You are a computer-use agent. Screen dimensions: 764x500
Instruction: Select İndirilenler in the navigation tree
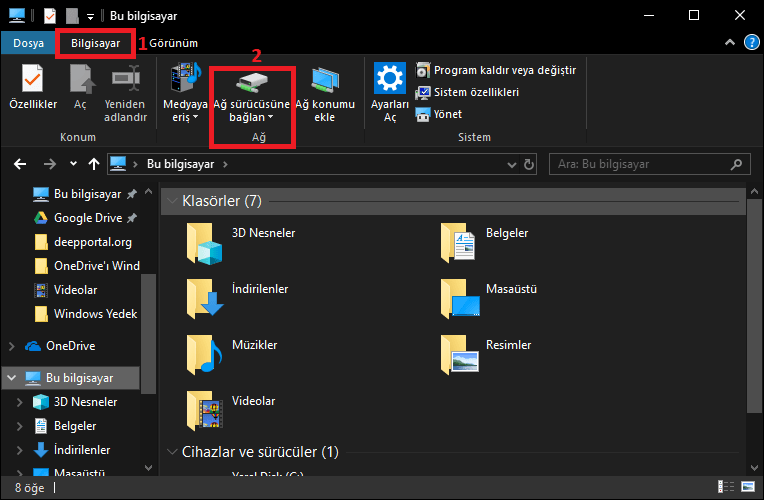(72, 450)
